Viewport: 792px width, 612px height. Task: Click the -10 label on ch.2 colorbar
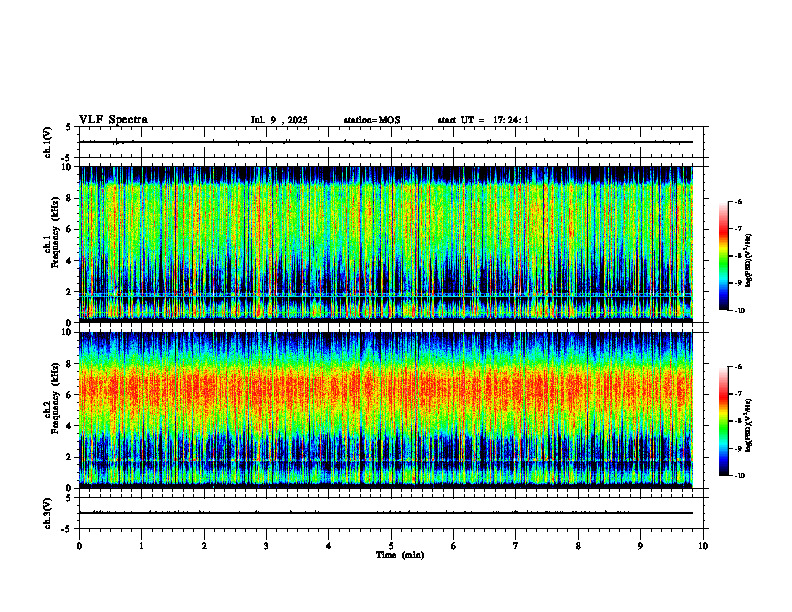[x=739, y=476]
